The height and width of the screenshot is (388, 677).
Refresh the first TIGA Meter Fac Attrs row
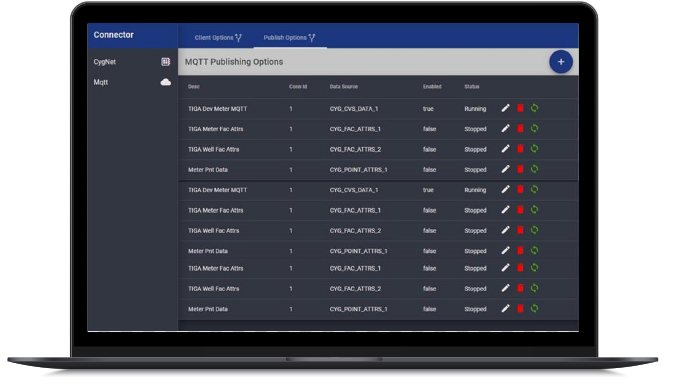click(x=534, y=129)
